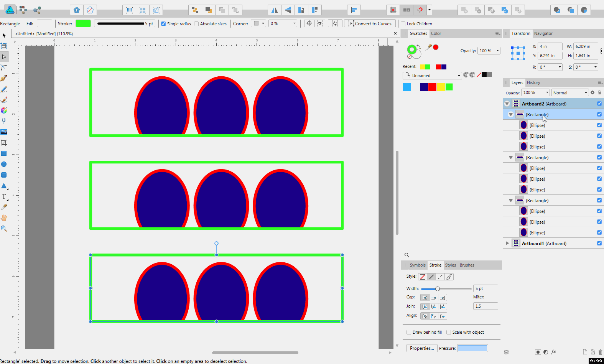Switch to the Color tab
The image size is (604, 364).
(436, 33)
